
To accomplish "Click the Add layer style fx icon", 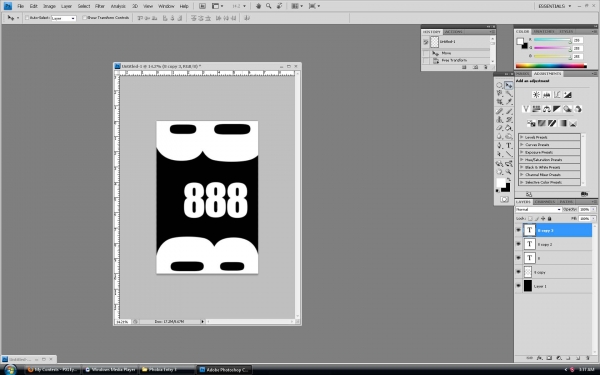I will 539,358.
